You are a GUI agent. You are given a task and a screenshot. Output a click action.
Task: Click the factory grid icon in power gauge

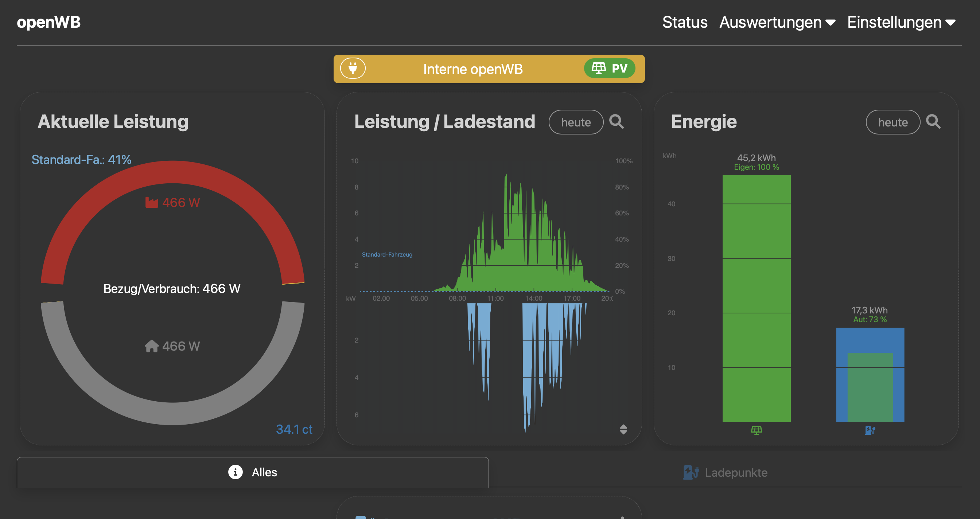[x=151, y=202]
